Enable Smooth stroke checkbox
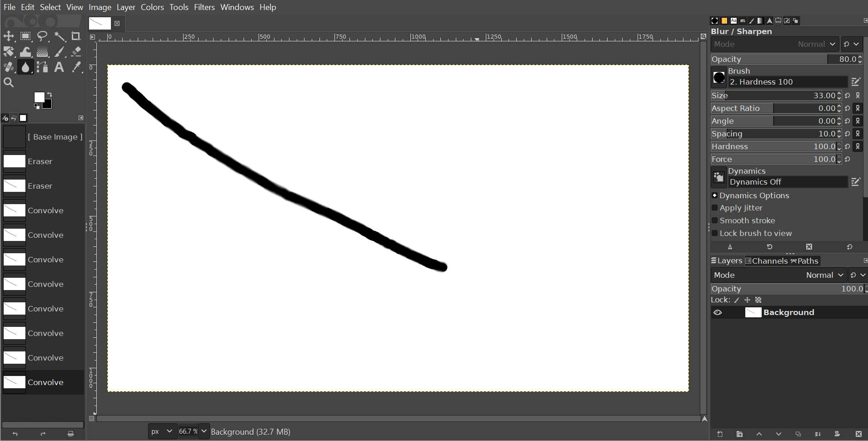Viewport: 868px width, 441px height. tap(715, 220)
